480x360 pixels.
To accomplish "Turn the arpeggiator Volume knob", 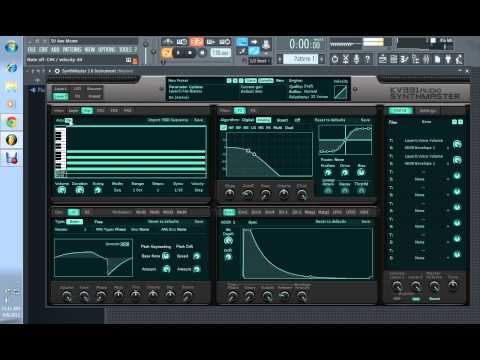I will click(x=62, y=190).
